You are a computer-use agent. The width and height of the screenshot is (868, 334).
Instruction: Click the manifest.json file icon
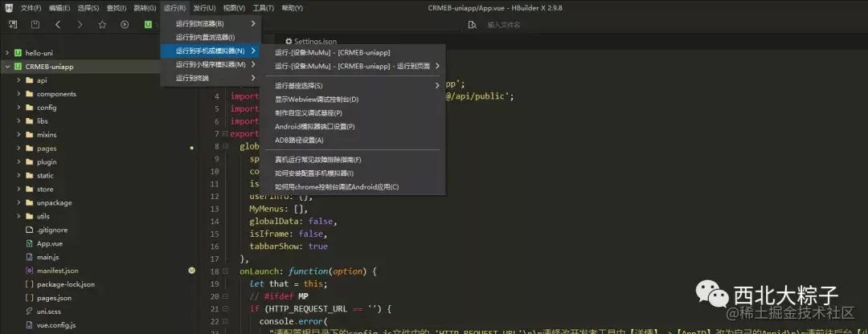30,271
